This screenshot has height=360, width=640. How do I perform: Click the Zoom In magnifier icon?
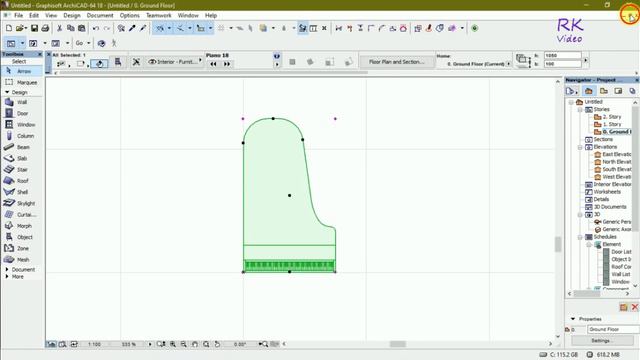click(x=173, y=344)
